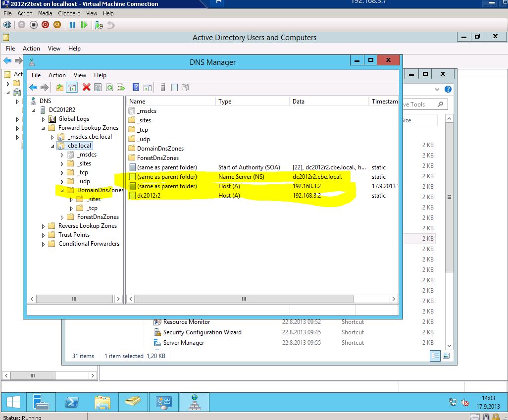Image resolution: width=508 pixels, height=420 pixels.
Task: Click the grey VM Revert arrow icon
Action: coord(111,25)
